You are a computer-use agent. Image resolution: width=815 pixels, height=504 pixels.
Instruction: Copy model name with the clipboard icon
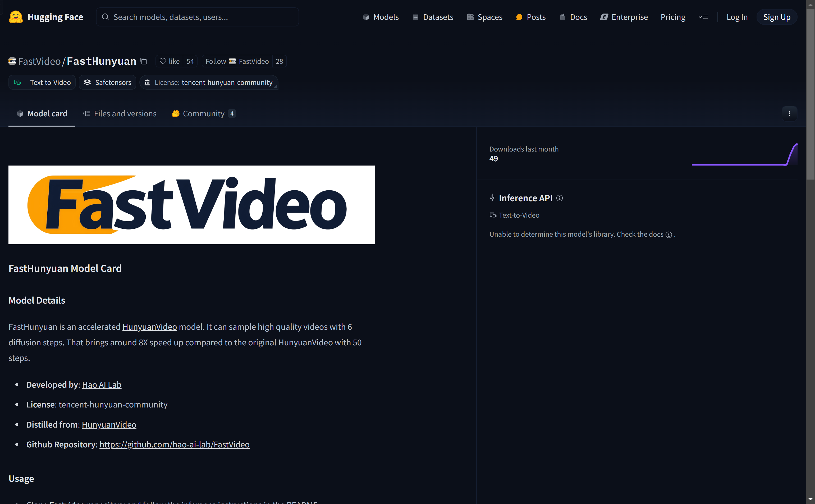point(143,61)
